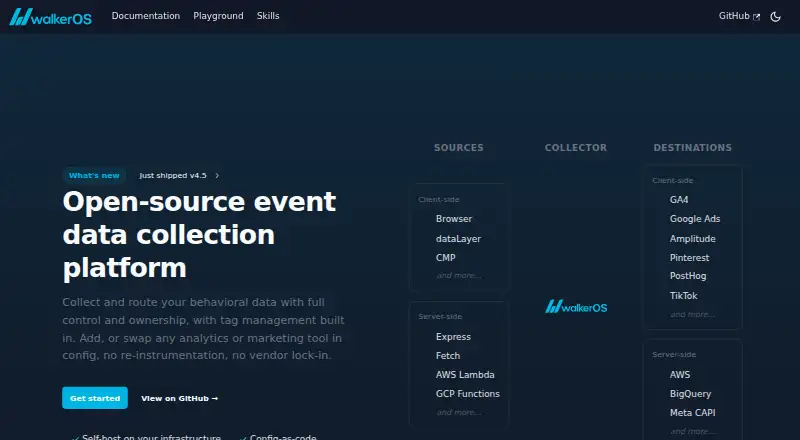
Task: Select Express in server-side sources
Action: tap(453, 336)
